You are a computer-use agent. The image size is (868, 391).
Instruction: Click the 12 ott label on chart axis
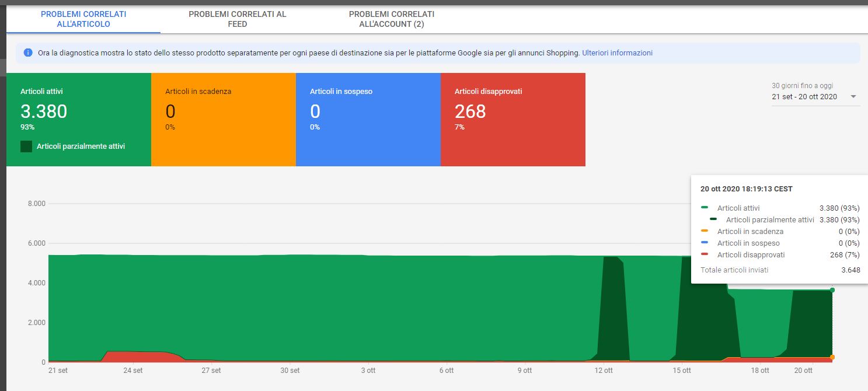click(x=604, y=371)
